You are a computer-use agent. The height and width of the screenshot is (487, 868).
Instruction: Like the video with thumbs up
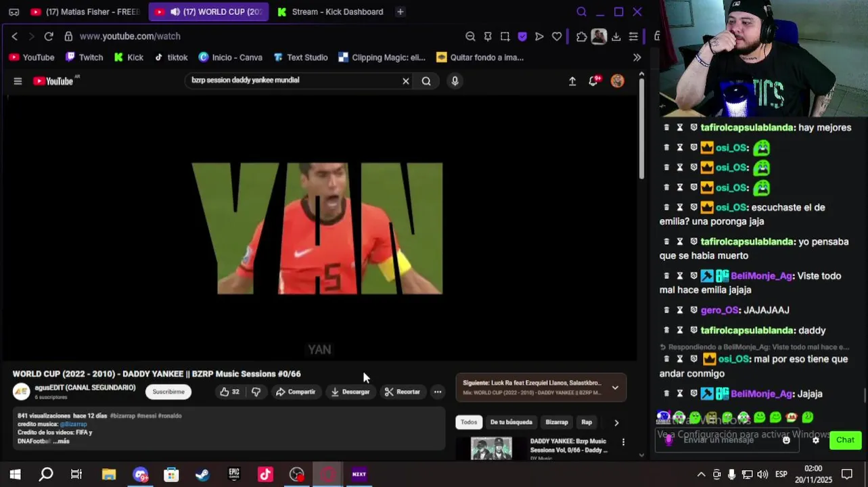coord(229,392)
